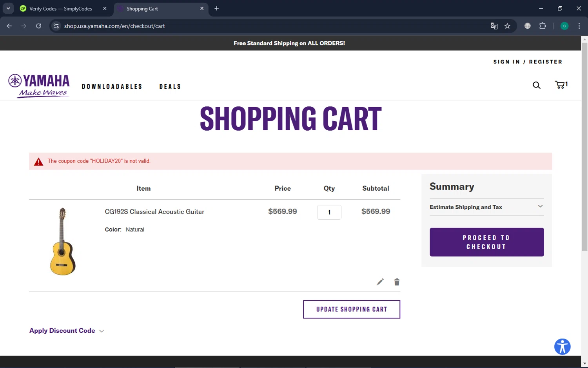Click the site information icon in address bar

point(56,26)
